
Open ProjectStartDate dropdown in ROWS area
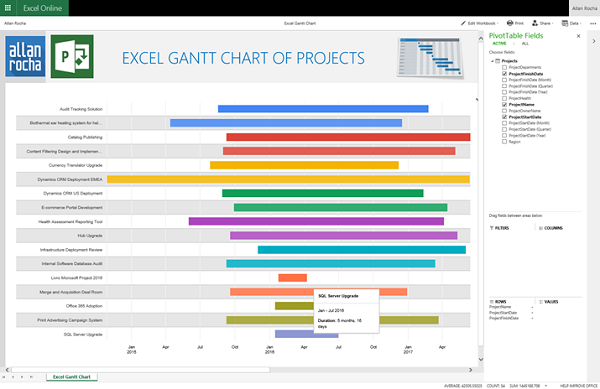[x=532, y=313]
